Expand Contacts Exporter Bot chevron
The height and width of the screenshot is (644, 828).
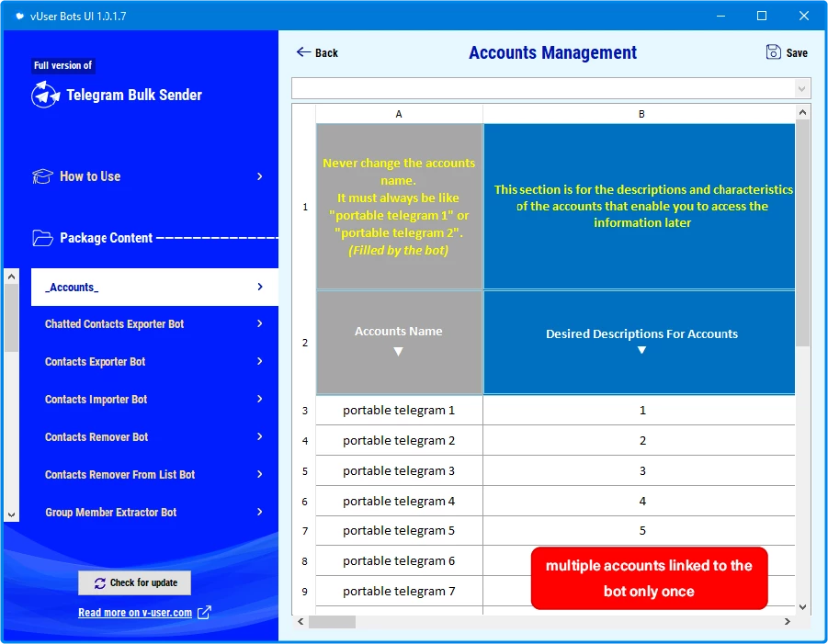(x=260, y=361)
